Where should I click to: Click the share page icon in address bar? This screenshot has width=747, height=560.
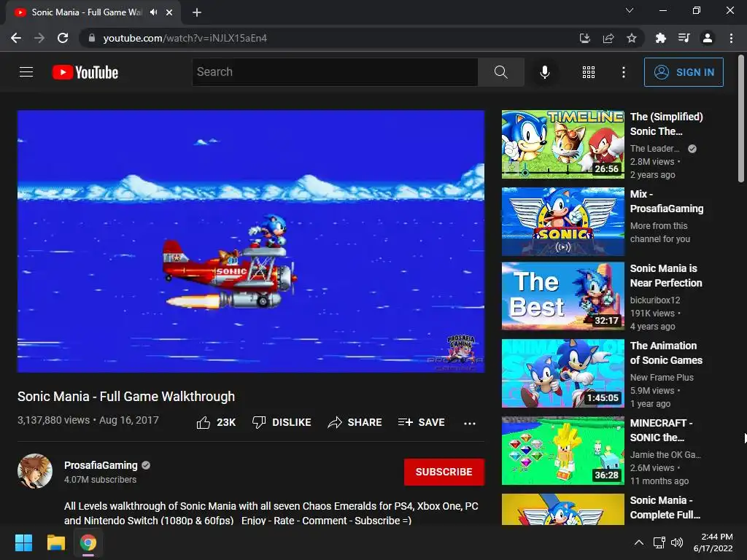608,38
